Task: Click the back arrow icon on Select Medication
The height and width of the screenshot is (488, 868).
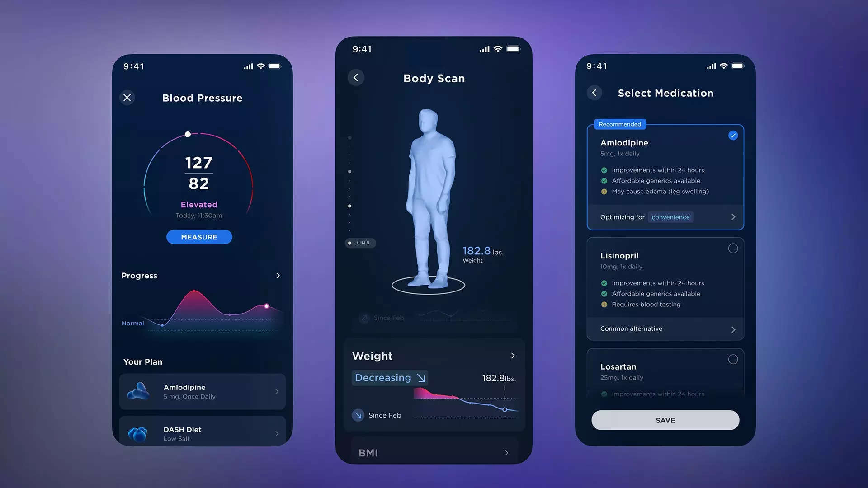Action: pyautogui.click(x=594, y=92)
